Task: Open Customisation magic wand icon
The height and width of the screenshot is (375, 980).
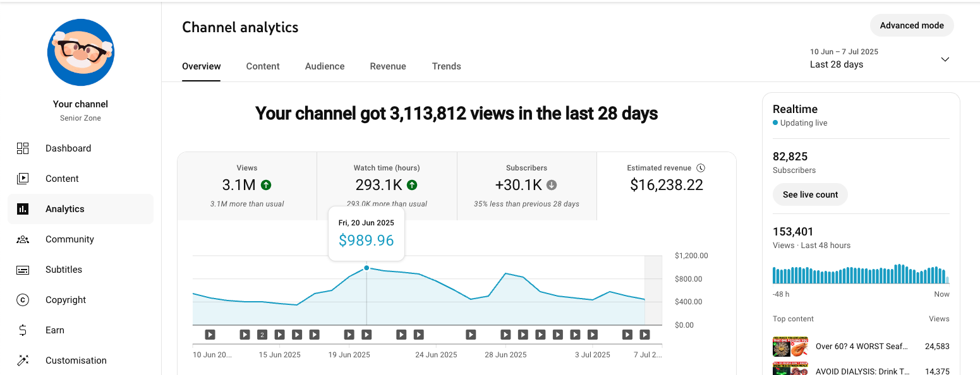Action: [23, 360]
